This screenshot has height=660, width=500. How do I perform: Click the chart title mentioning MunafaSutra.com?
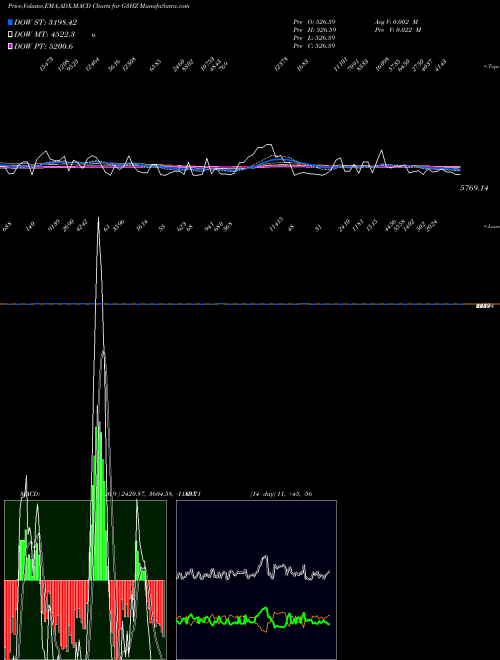(x=98, y=6)
